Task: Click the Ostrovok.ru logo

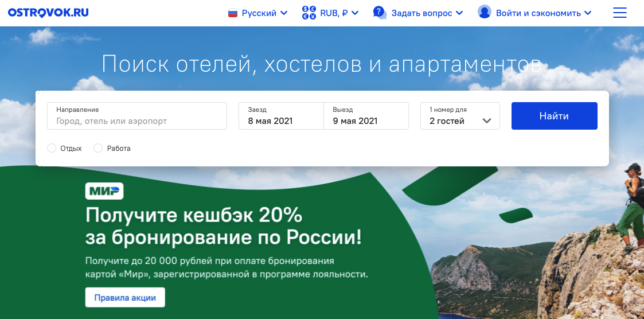Action: (x=48, y=12)
